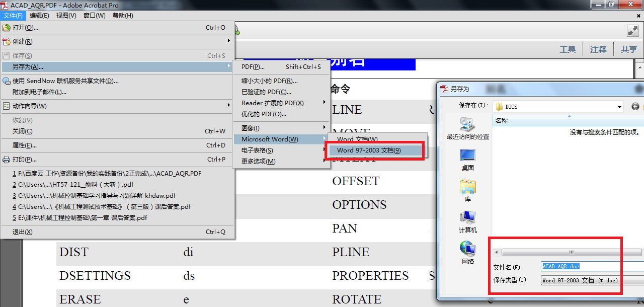Open the 工具 pane

(568, 49)
